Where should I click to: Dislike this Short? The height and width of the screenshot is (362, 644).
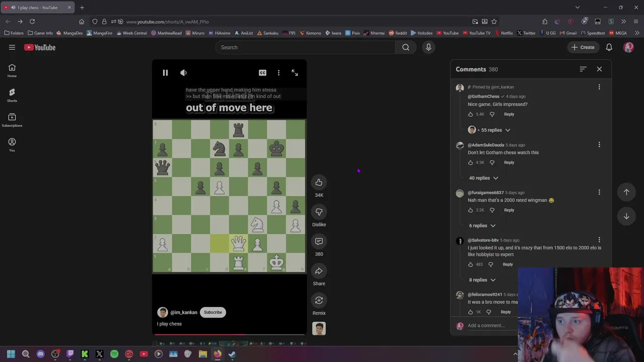point(319,212)
